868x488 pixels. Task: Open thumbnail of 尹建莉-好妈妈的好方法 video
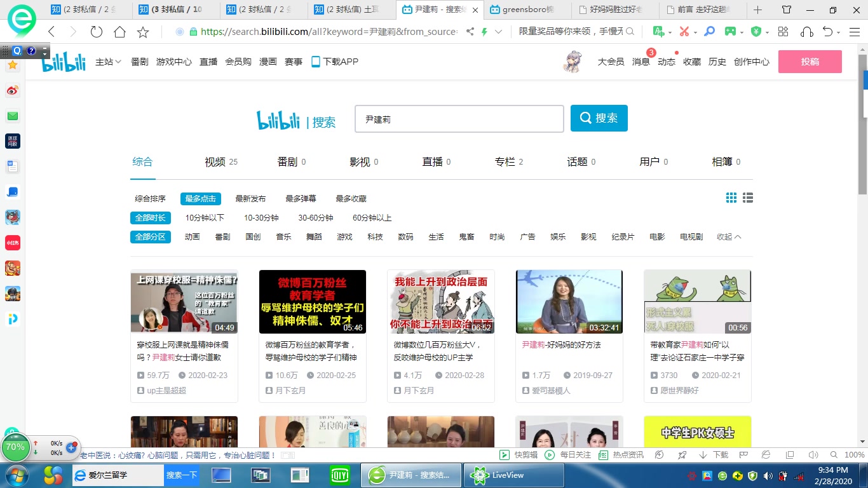pos(569,301)
